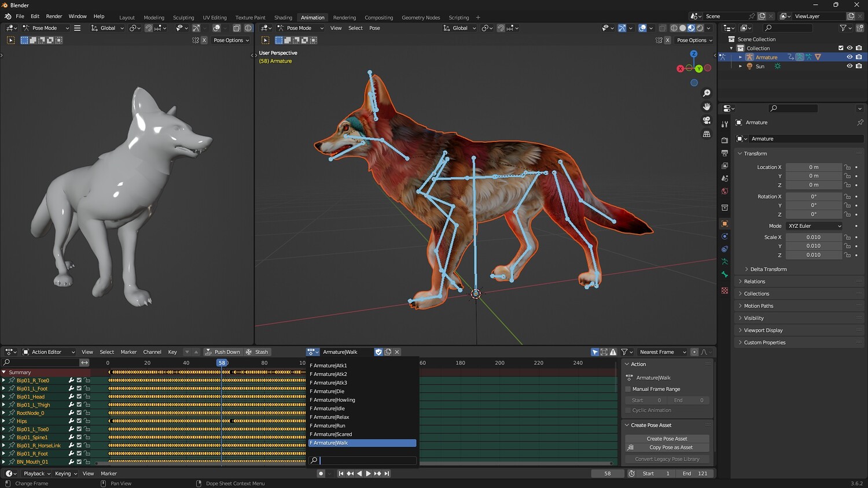The image size is (868, 488).
Task: Uncheck the Collection exclude checkbox in outliner
Action: click(841, 48)
